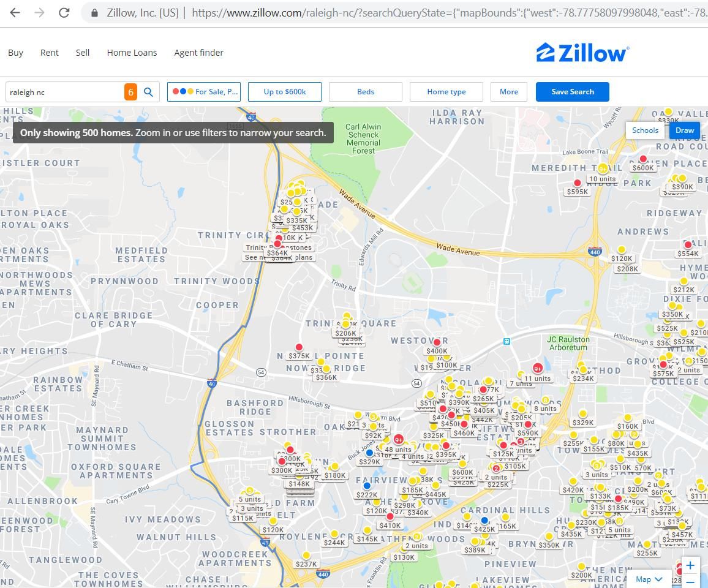708x588 pixels.
Task: Click the blue dot above $222K
Action: [367, 486]
